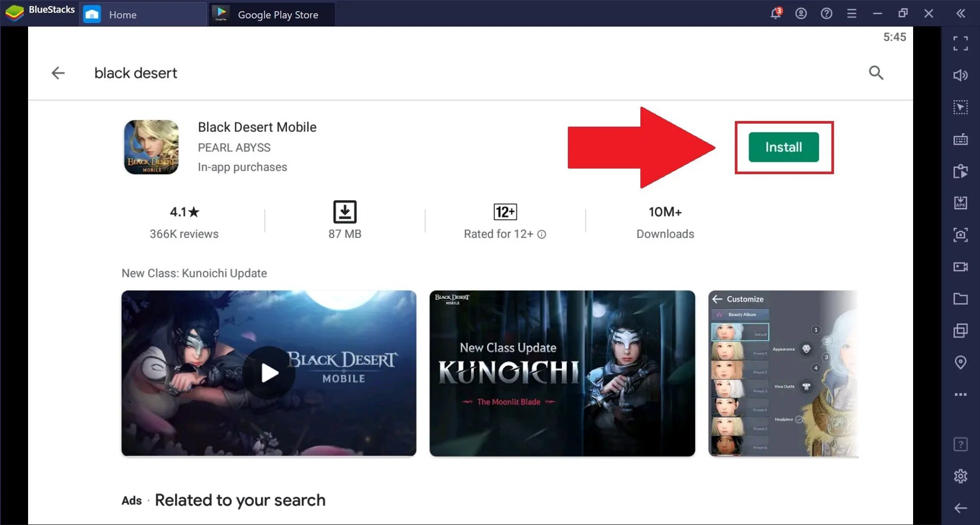The width and height of the screenshot is (980, 525).
Task: Open the BlueStacks hamburger menu
Action: click(x=851, y=13)
